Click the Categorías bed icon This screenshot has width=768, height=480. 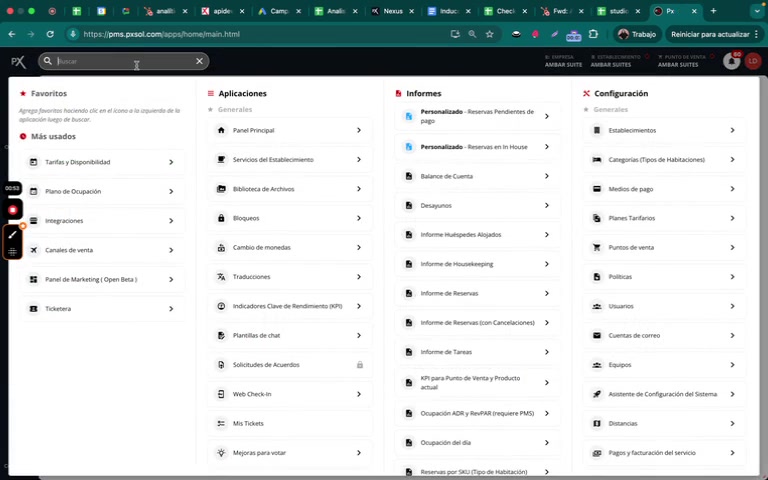click(x=597, y=160)
